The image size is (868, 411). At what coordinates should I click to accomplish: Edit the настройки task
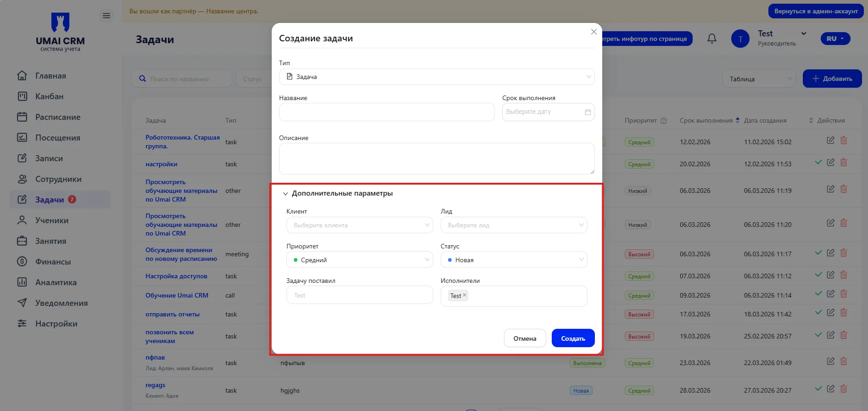coord(830,163)
